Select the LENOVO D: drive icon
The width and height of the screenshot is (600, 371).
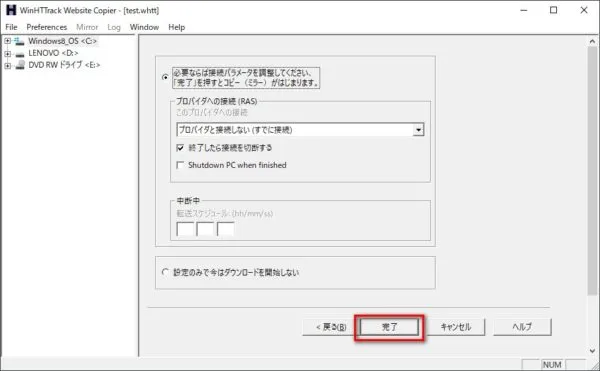[20, 53]
